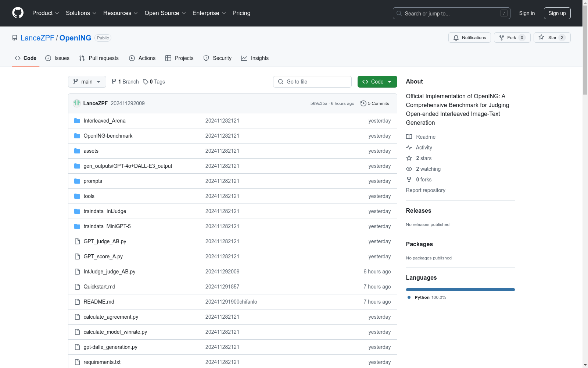This screenshot has height=368, width=588.
Task: Click the requirements.txt file icon
Action: [x=77, y=362]
